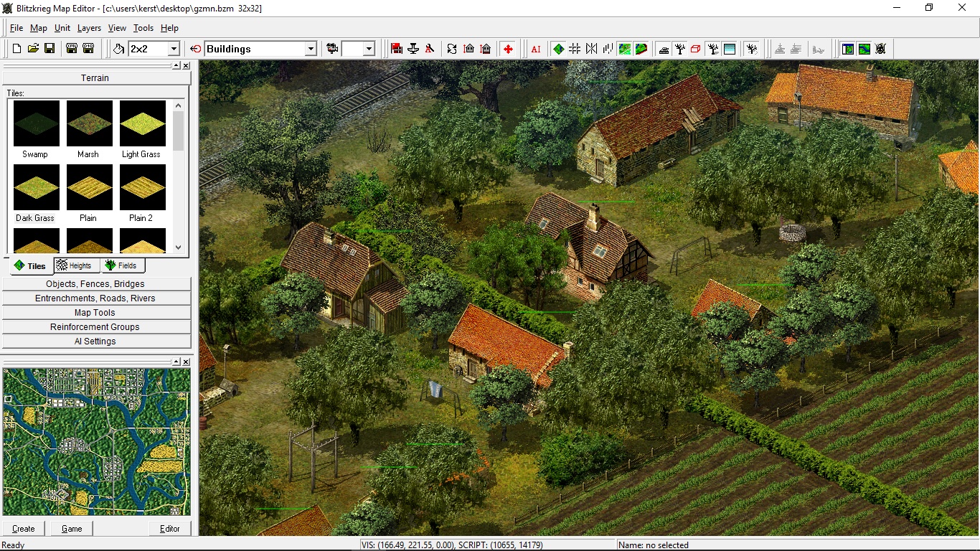Collapse the Terrain section header

pos(96,77)
